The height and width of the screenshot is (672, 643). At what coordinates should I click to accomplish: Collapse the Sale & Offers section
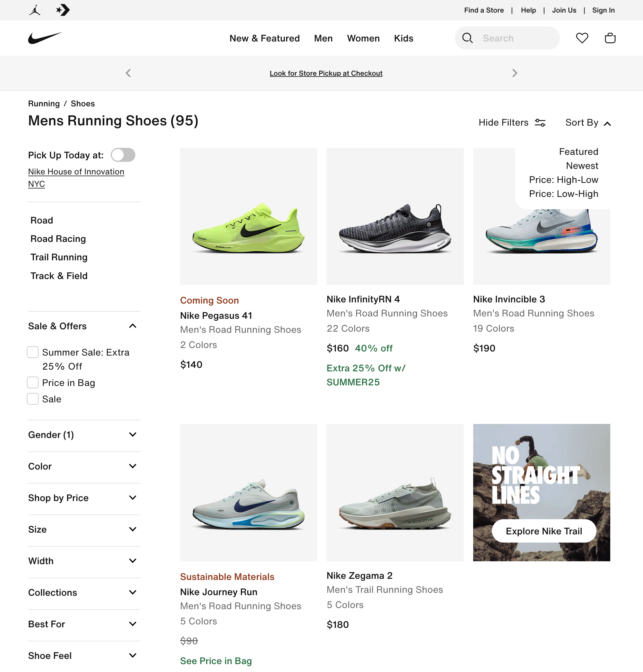[x=133, y=326]
